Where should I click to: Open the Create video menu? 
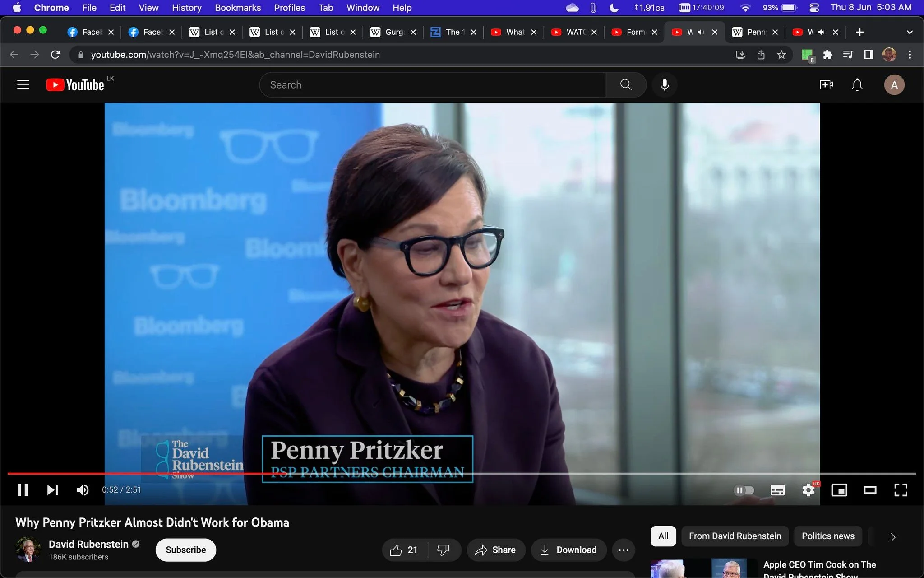(x=826, y=85)
